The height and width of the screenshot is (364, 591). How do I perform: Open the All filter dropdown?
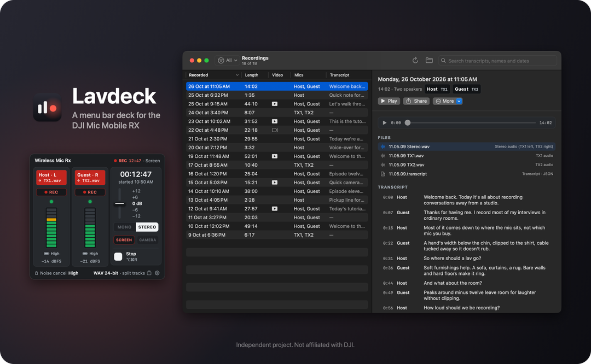coord(228,60)
